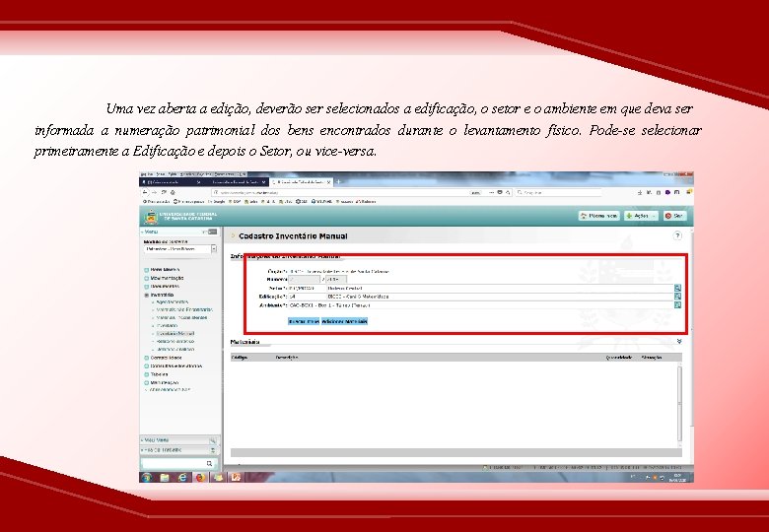Click the Código column header
This screenshot has height=532, width=769.
pyautogui.click(x=239, y=357)
